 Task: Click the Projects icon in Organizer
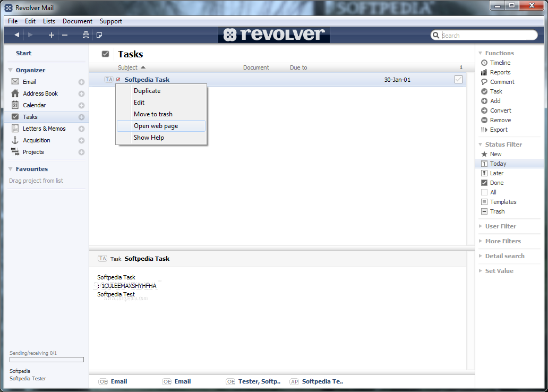pyautogui.click(x=15, y=152)
